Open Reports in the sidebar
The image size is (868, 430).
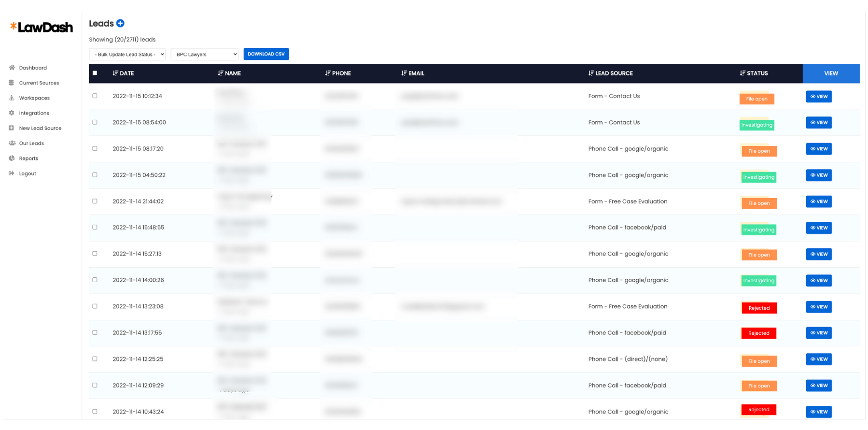click(x=28, y=158)
